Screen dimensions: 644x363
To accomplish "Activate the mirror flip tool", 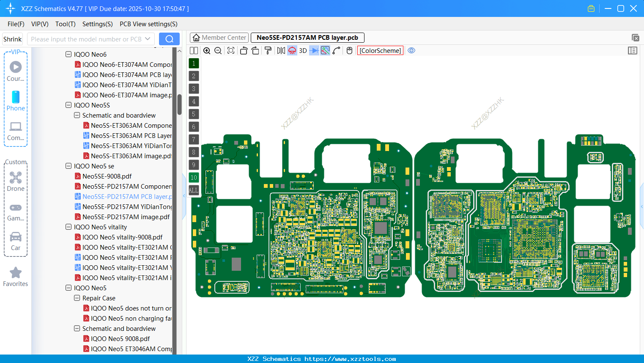I will click(280, 50).
